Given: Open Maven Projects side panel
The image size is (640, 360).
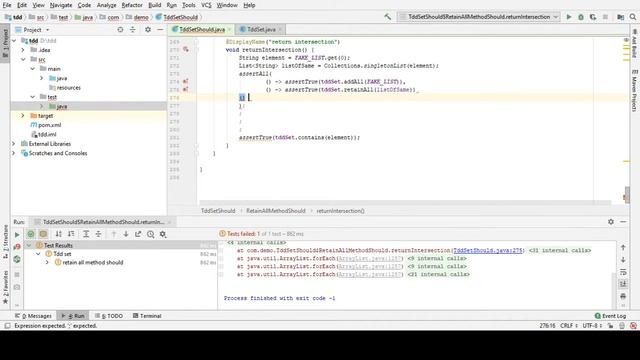Looking at the screenshot, I should (x=635, y=91).
